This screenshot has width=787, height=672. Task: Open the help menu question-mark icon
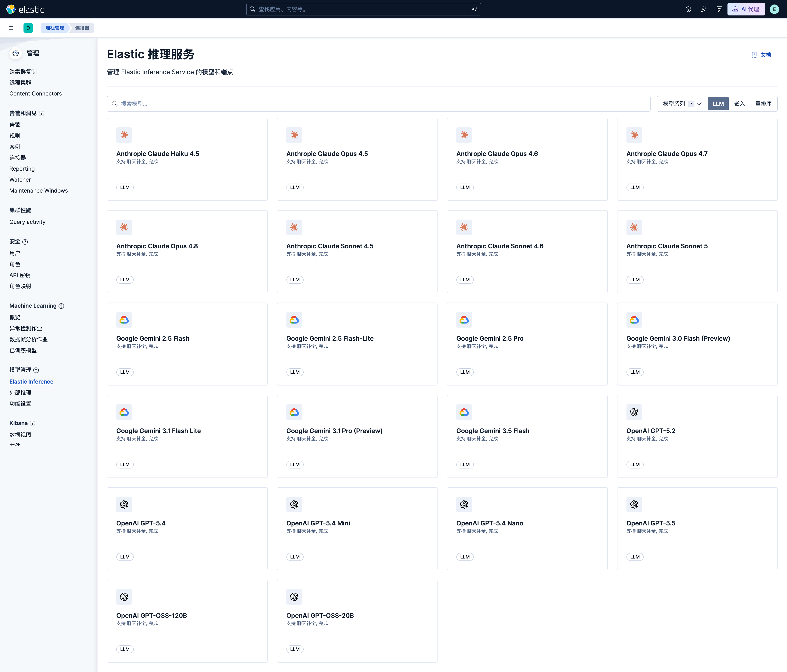(688, 9)
